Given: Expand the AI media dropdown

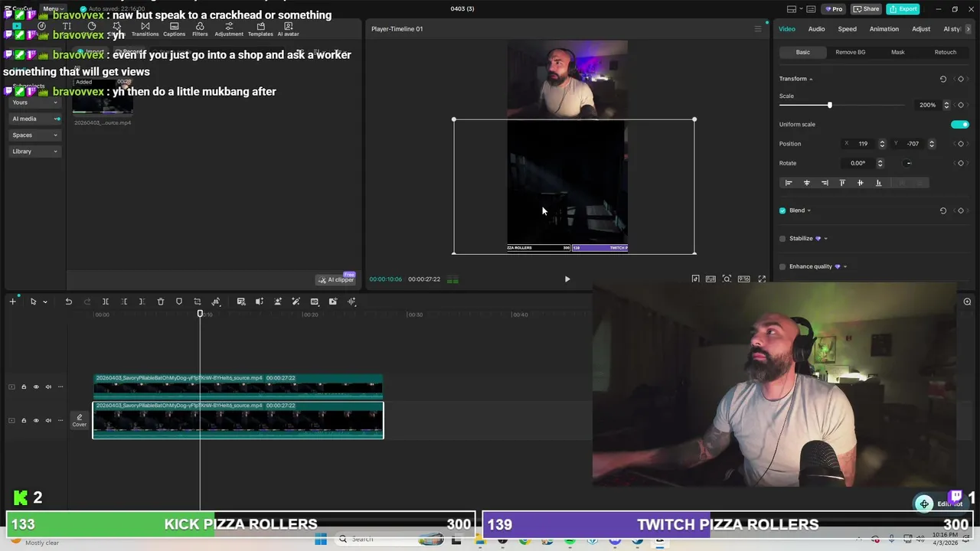Looking at the screenshot, I should click(35, 119).
